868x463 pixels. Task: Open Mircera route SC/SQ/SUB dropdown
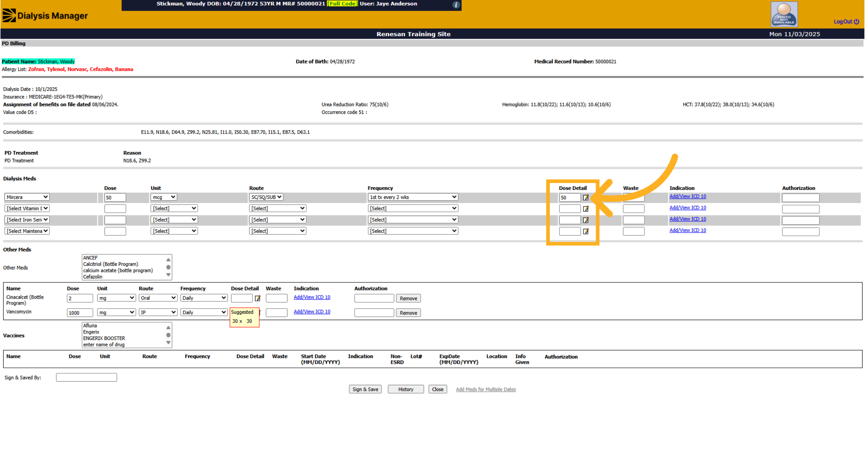tap(266, 197)
